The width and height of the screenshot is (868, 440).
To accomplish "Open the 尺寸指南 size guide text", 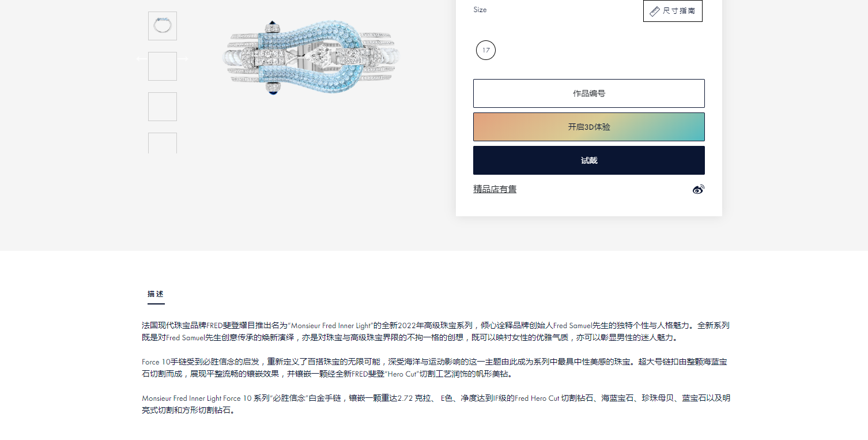I will pyautogui.click(x=679, y=11).
